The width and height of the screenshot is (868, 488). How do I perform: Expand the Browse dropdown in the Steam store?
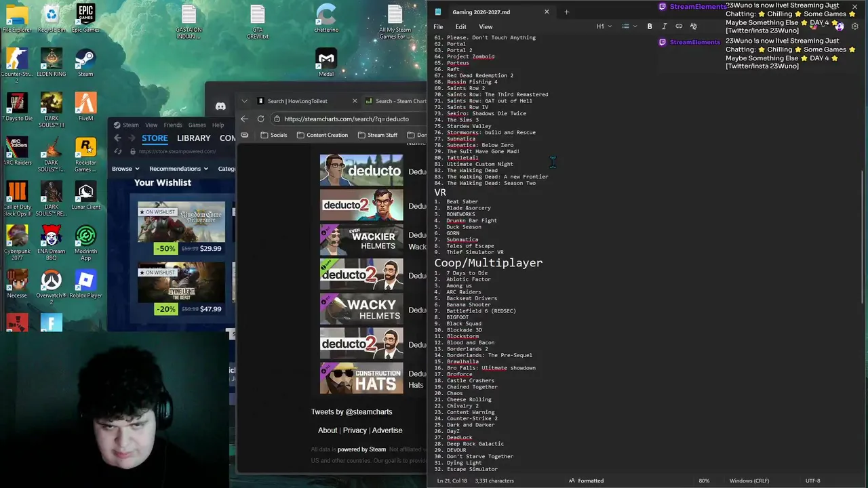click(x=125, y=169)
